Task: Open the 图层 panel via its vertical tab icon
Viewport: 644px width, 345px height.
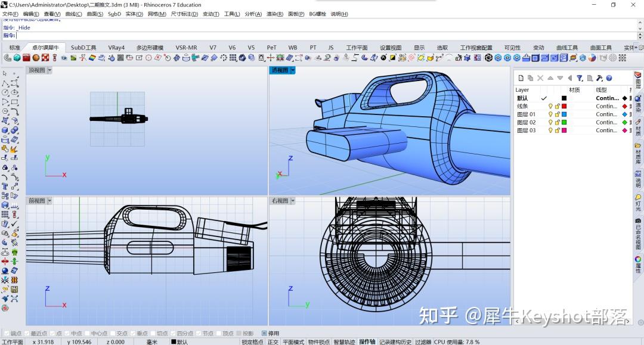Action: click(x=637, y=76)
